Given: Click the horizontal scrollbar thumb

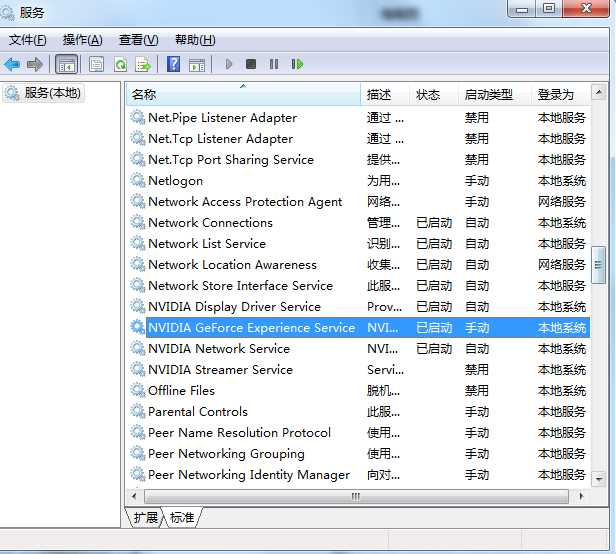Looking at the screenshot, I should coord(356,496).
